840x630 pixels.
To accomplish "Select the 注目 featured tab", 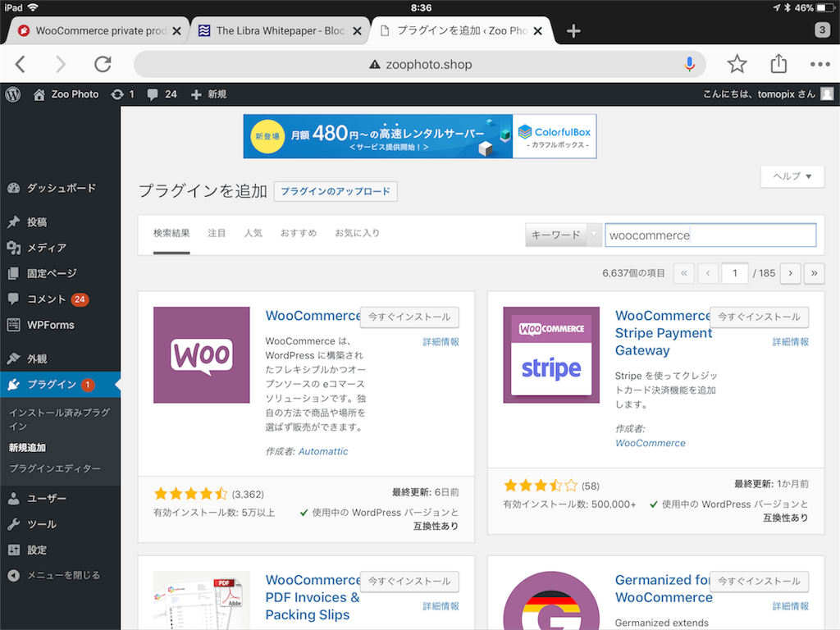I will [x=217, y=233].
